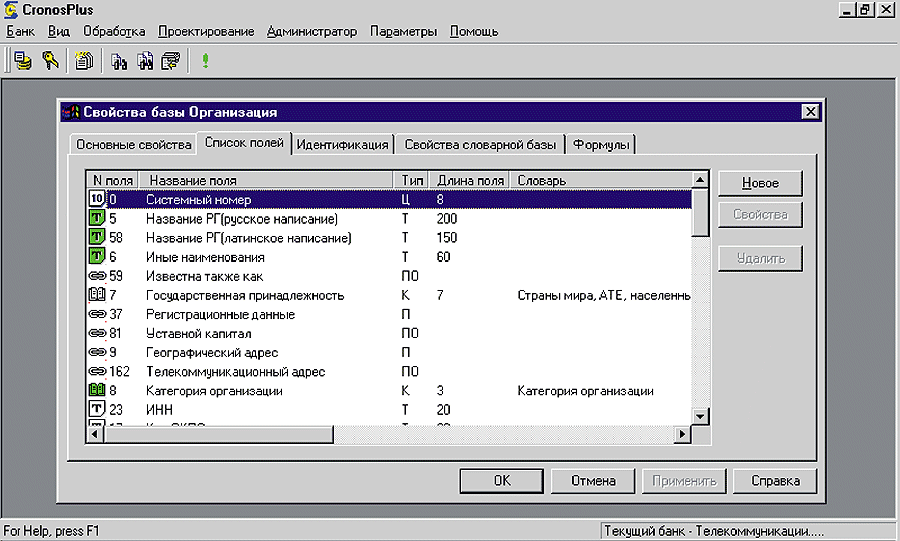
Task: Close the Свойства базы Организация dialog
Action: pos(810,112)
